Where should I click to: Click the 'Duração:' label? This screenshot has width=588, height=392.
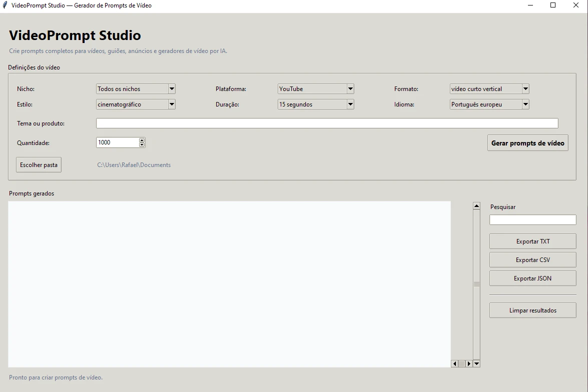(227, 104)
